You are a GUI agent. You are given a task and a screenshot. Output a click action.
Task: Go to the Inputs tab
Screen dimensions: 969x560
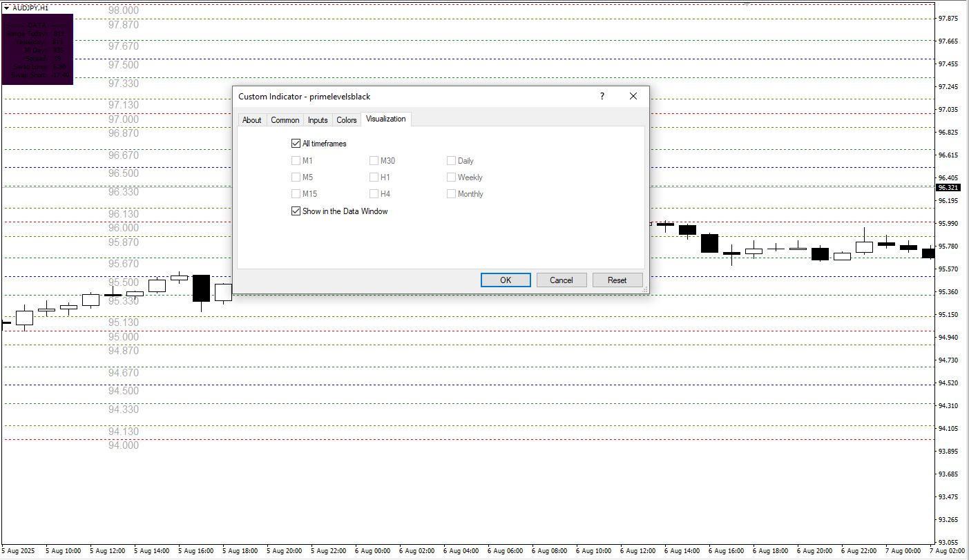[x=318, y=120]
